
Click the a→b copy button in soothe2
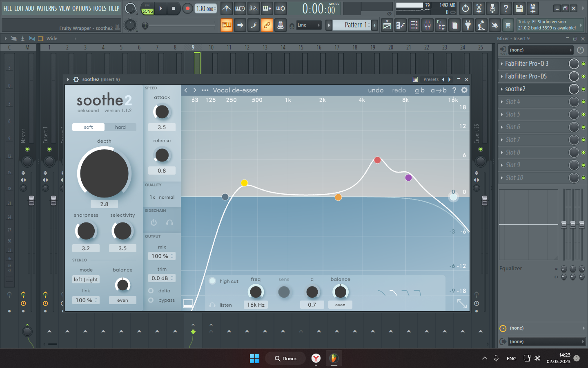[x=439, y=90]
